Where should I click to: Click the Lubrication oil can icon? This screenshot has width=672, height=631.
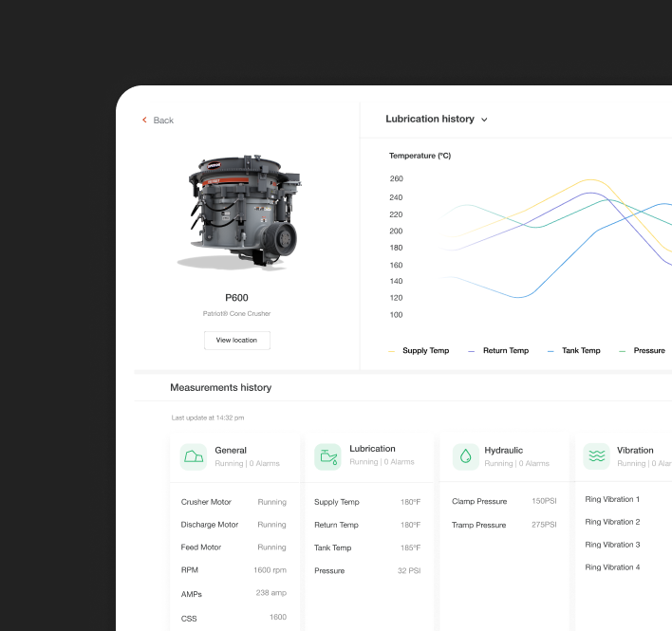point(327,456)
